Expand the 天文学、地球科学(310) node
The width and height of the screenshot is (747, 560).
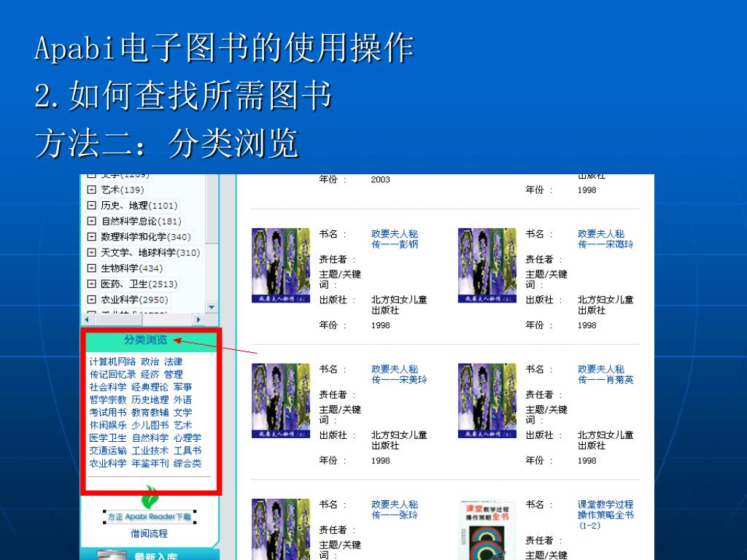click(91, 253)
